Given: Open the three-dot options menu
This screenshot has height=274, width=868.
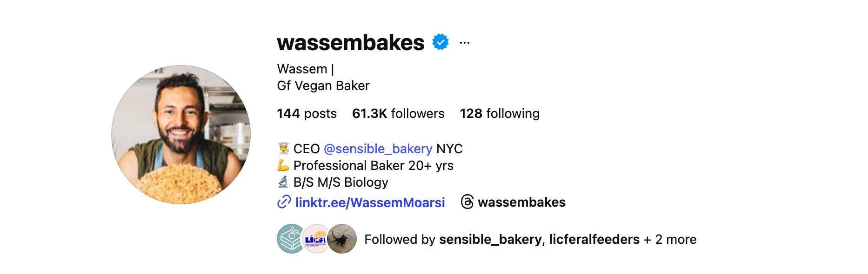Looking at the screenshot, I should click(x=464, y=43).
